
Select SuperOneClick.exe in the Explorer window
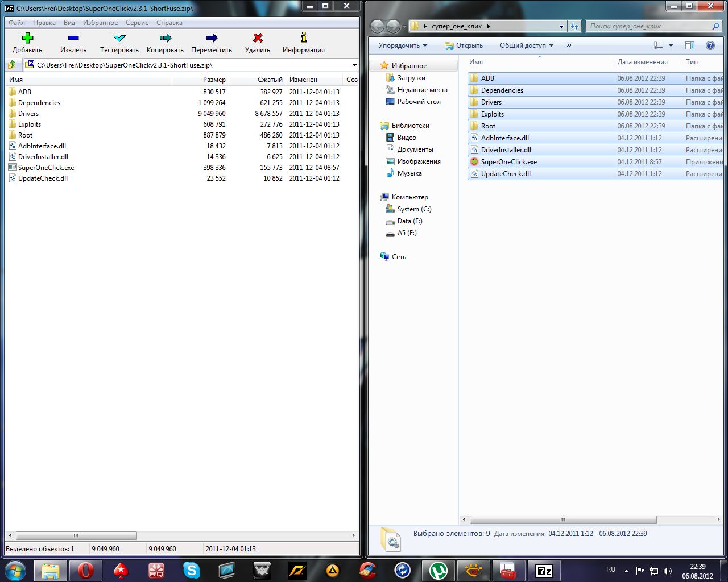[509, 162]
